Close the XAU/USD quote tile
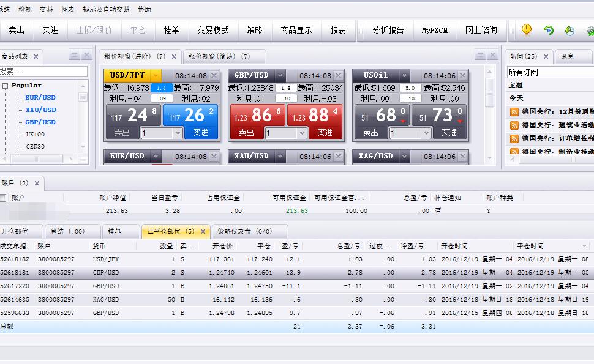The image size is (594, 364). pyautogui.click(x=338, y=156)
